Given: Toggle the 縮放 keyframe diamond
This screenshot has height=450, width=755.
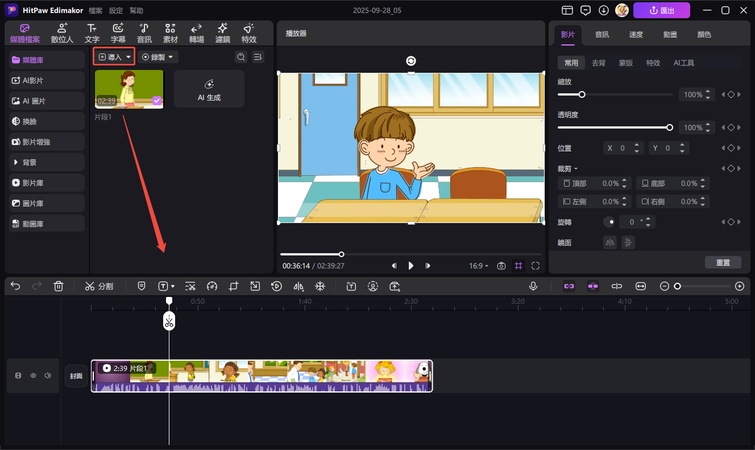Looking at the screenshot, I should 730,94.
